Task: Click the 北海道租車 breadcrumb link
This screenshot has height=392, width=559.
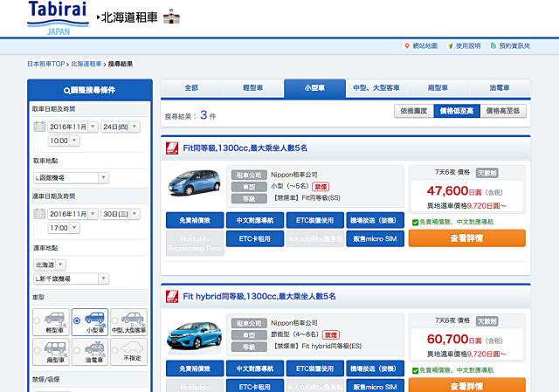Action: [x=86, y=64]
